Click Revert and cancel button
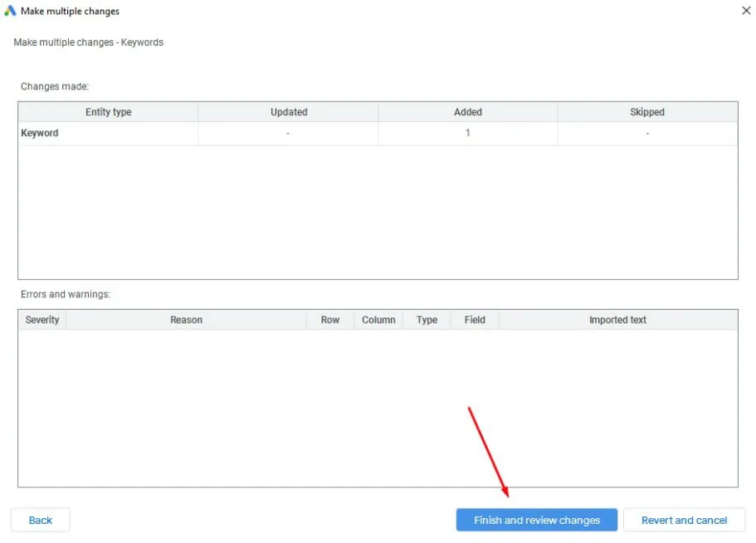756x543 pixels. click(684, 520)
